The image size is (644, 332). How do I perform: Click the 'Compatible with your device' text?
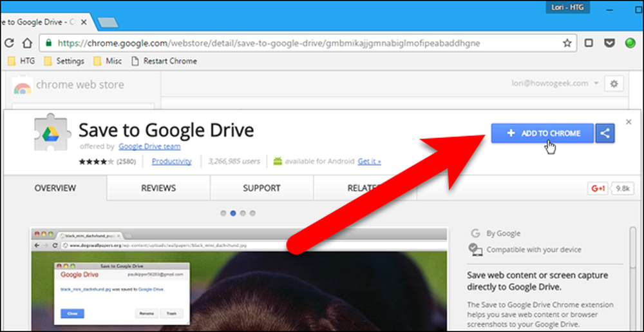click(534, 249)
